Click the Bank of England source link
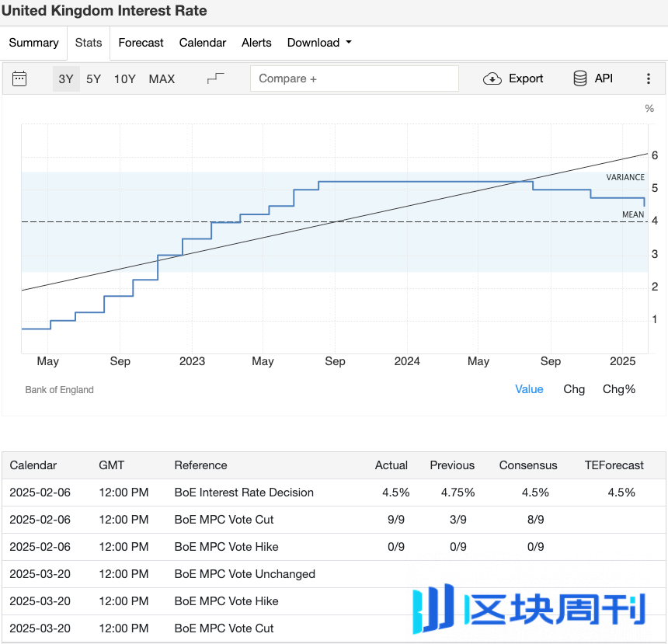Image resolution: width=668 pixels, height=644 pixels. pos(59,389)
